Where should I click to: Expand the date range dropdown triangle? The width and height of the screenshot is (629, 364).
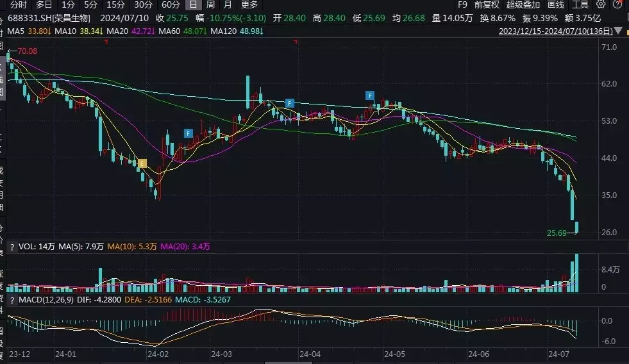[618, 31]
